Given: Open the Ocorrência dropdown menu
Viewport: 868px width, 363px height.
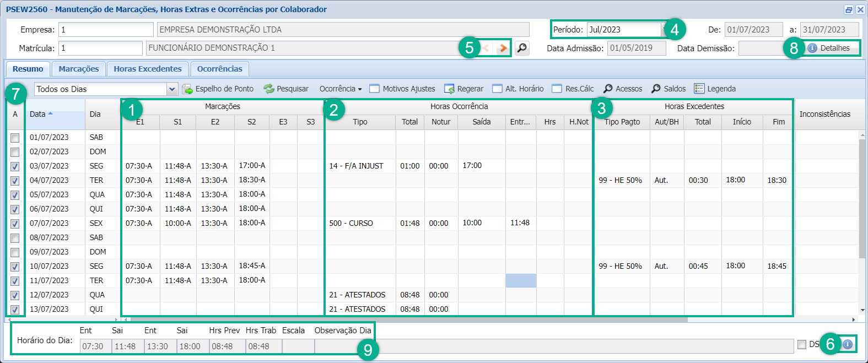Looking at the screenshot, I should tap(341, 89).
